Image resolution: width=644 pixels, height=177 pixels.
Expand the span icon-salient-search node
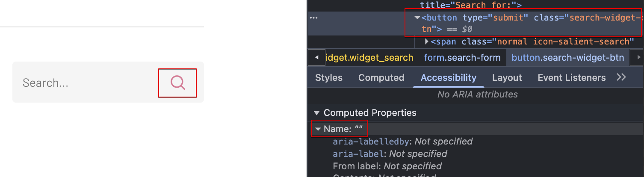[x=427, y=41]
